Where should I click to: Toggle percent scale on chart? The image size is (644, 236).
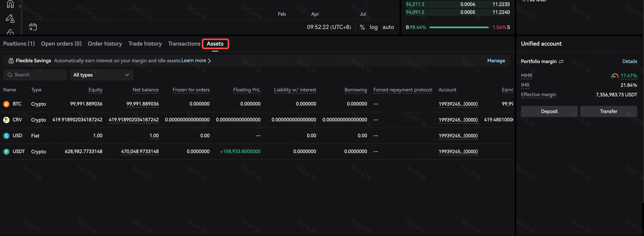(362, 27)
